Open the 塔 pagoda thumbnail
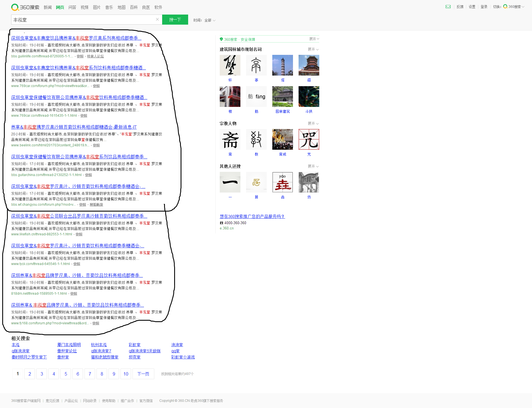 [283, 65]
